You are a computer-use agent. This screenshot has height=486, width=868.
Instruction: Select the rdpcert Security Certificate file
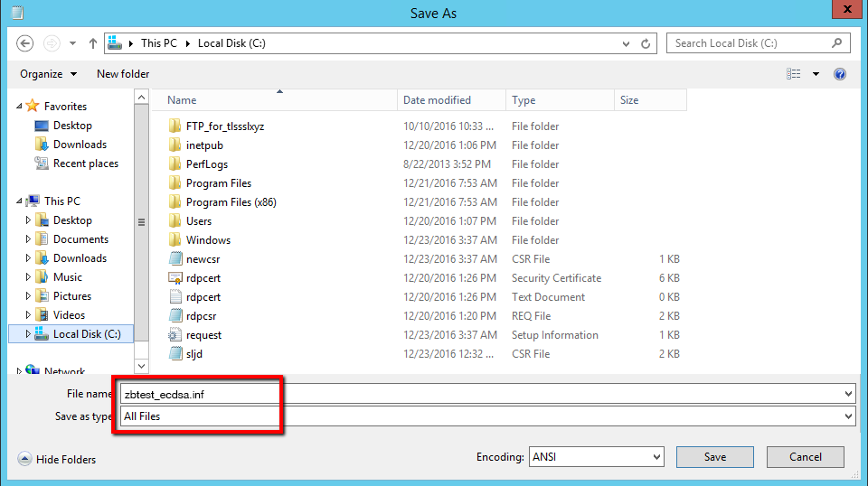(203, 278)
